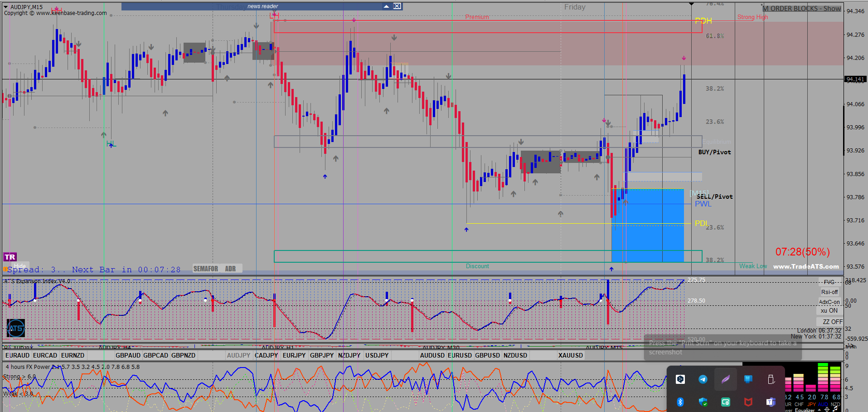Viewport: 868px width, 412px height.
Task: Open the Telegram tray icon
Action: [703, 379]
